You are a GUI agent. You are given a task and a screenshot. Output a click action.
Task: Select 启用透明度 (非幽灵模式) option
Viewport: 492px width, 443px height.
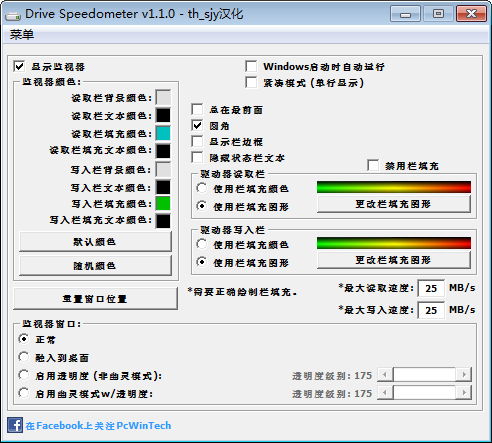pyautogui.click(x=24, y=375)
